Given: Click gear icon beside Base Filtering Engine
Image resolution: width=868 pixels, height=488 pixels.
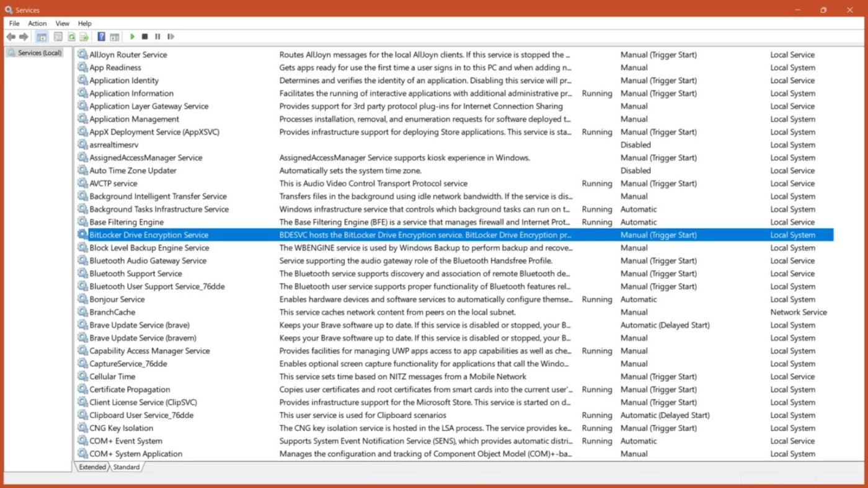Looking at the screenshot, I should [82, 222].
